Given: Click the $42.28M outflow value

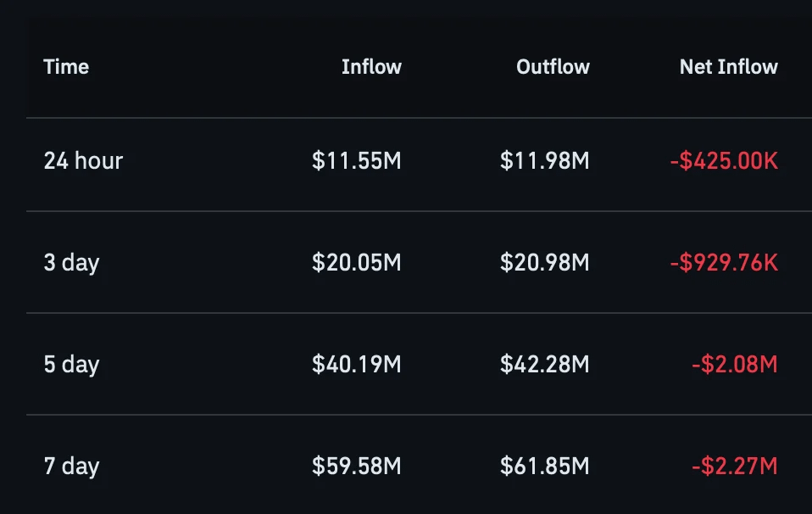Looking at the screenshot, I should pos(545,364).
